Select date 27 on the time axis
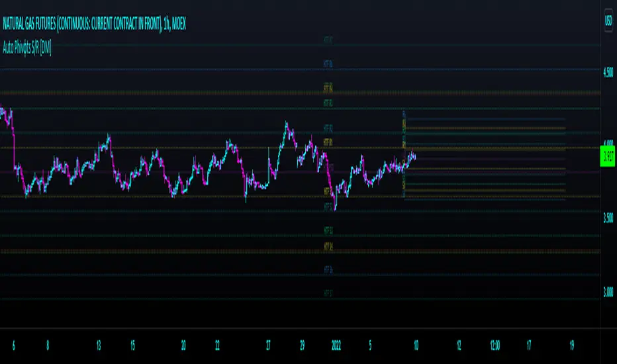The image size is (617, 364). [x=268, y=345]
